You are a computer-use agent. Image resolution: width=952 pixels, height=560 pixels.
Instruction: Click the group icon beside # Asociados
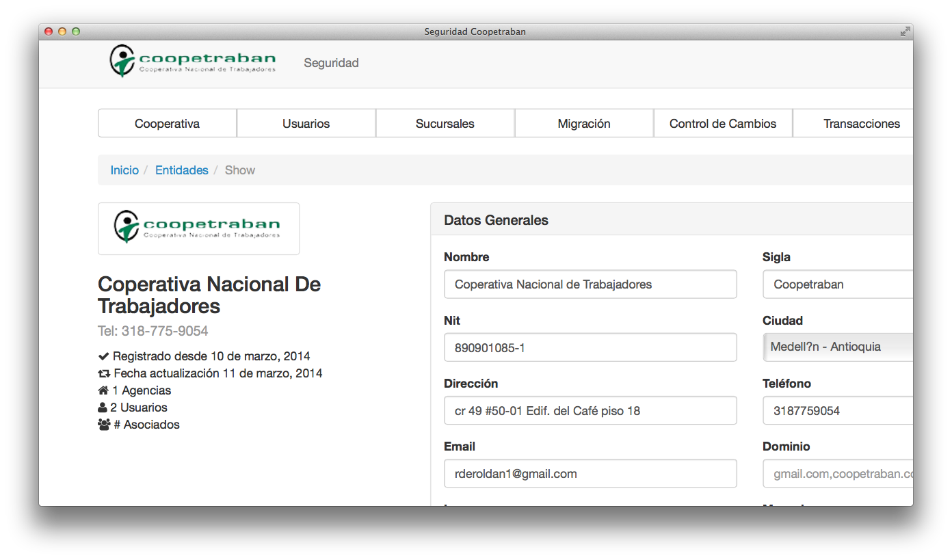pyautogui.click(x=105, y=425)
